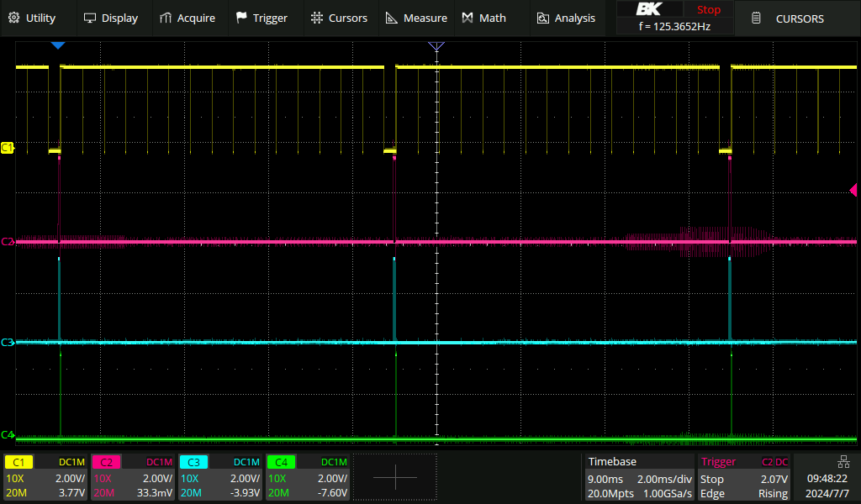
Task: Click the Measure ruler icon
Action: pyautogui.click(x=392, y=18)
